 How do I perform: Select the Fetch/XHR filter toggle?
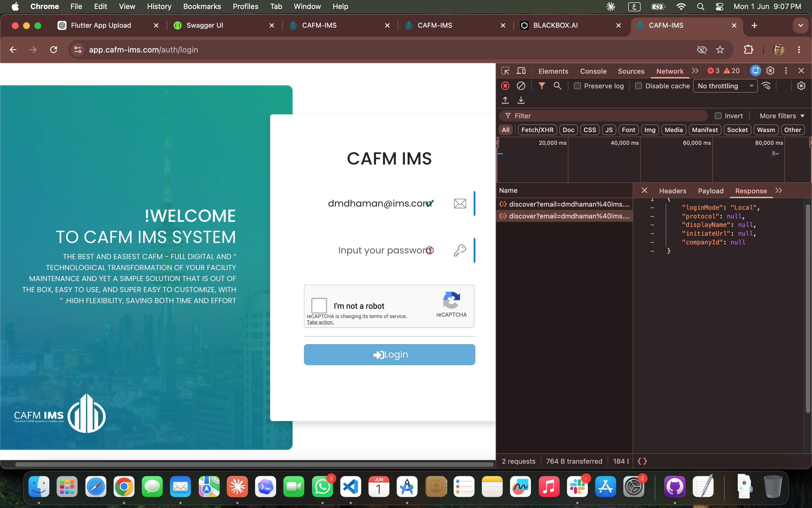point(537,130)
